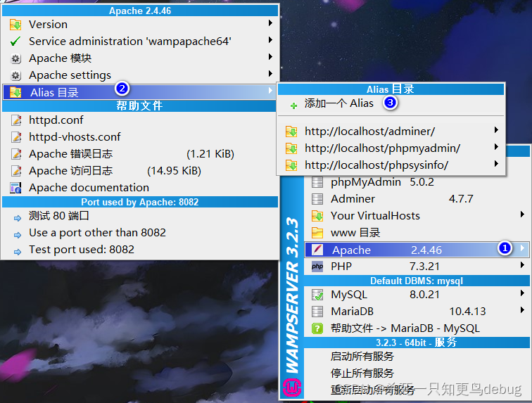Expand the MariaDB 10.4.13 submenu arrow
The height and width of the screenshot is (403, 532).
click(x=522, y=310)
